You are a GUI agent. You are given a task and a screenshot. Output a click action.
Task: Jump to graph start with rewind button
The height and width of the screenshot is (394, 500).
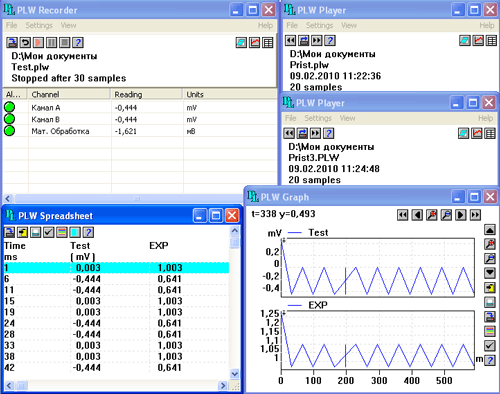coord(403,215)
